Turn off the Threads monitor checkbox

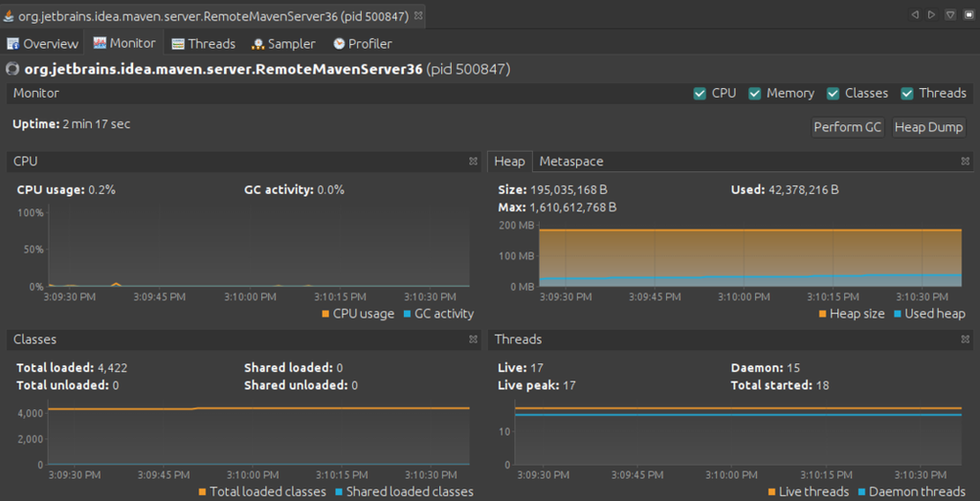point(907,94)
